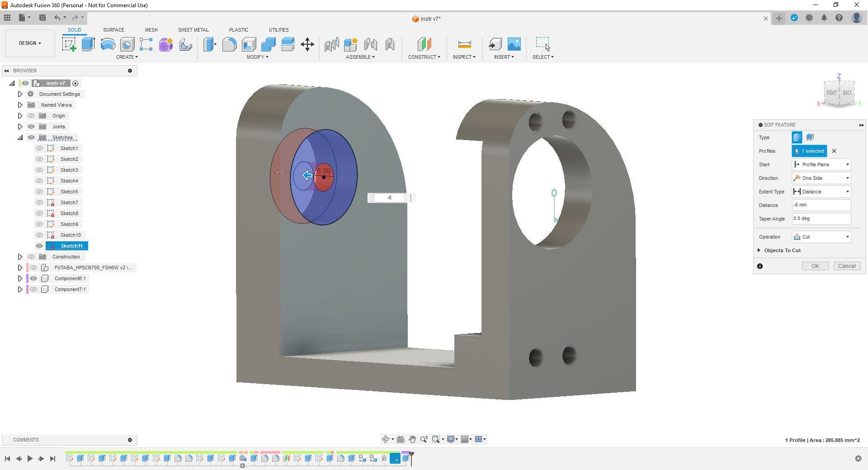The height and width of the screenshot is (470, 868).
Task: Click OK to confirm the feature
Action: coord(815,266)
